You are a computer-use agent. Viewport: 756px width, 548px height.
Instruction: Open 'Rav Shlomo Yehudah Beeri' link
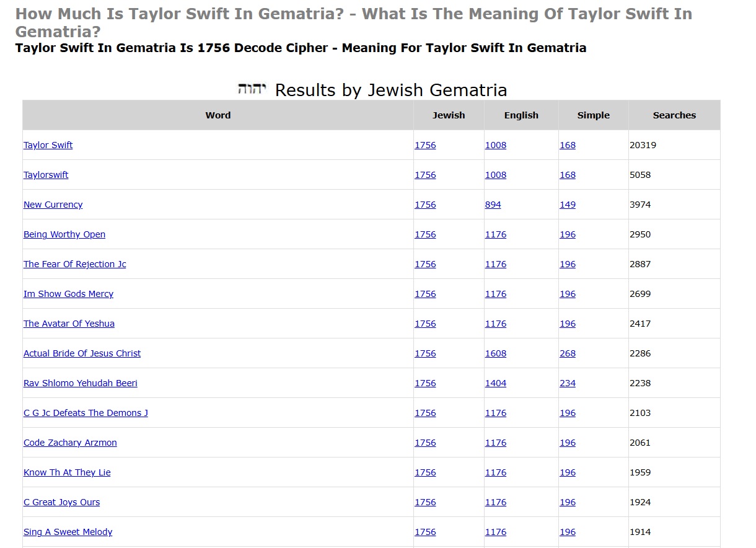[81, 383]
